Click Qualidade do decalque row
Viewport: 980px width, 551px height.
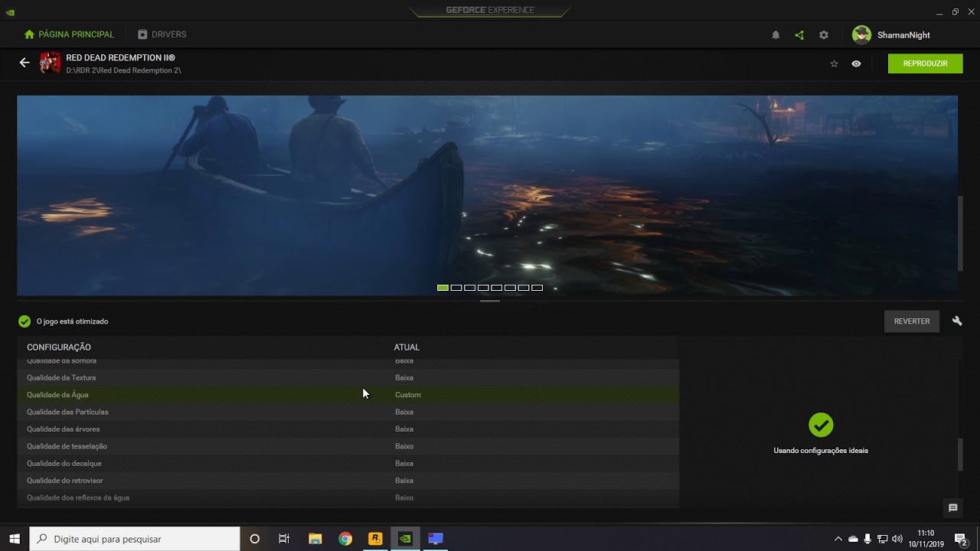tap(348, 464)
